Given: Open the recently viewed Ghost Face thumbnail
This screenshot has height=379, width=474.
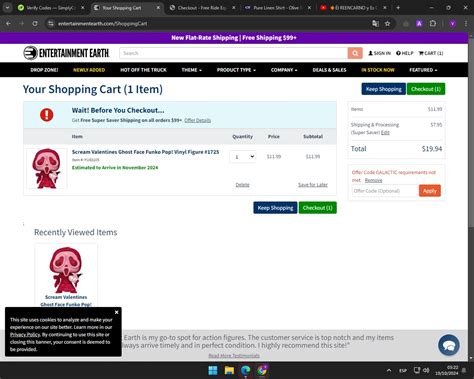Looking at the screenshot, I should [x=66, y=269].
